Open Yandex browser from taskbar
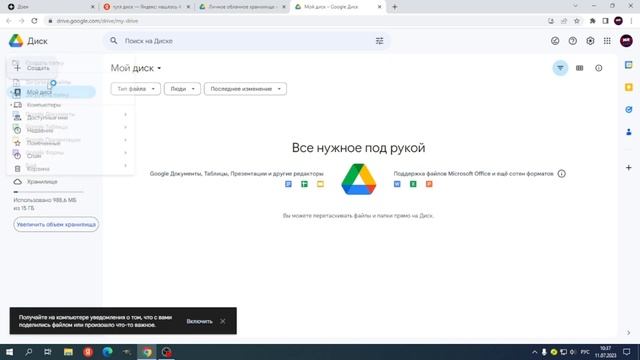This screenshot has width=640, height=360. [x=88, y=352]
